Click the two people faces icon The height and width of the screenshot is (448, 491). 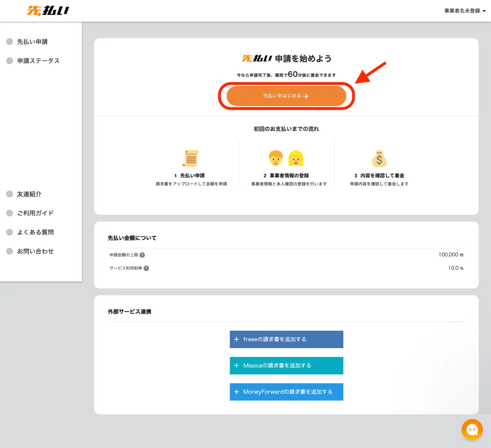286,158
